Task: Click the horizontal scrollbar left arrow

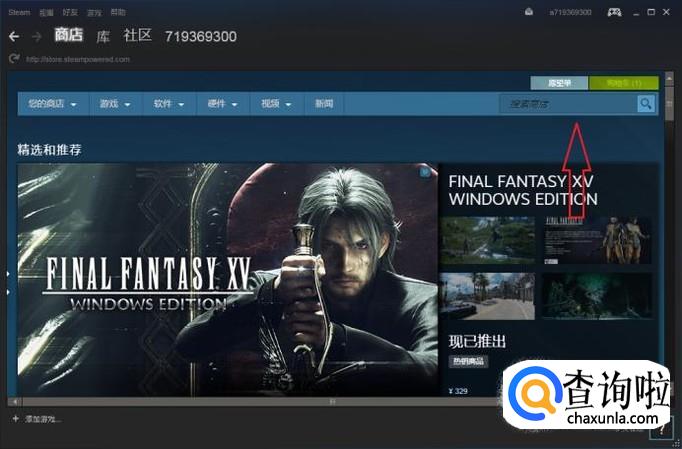Action: click(x=15, y=402)
